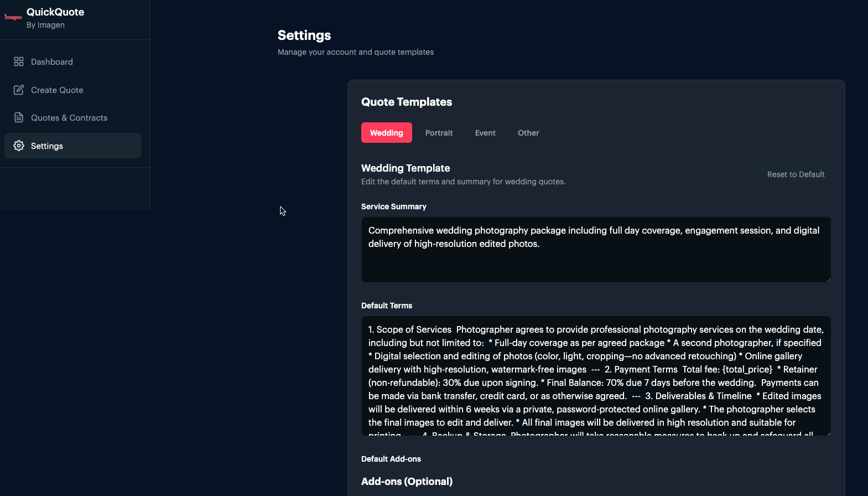Grab the Service Summary resize handle

pyautogui.click(x=828, y=280)
